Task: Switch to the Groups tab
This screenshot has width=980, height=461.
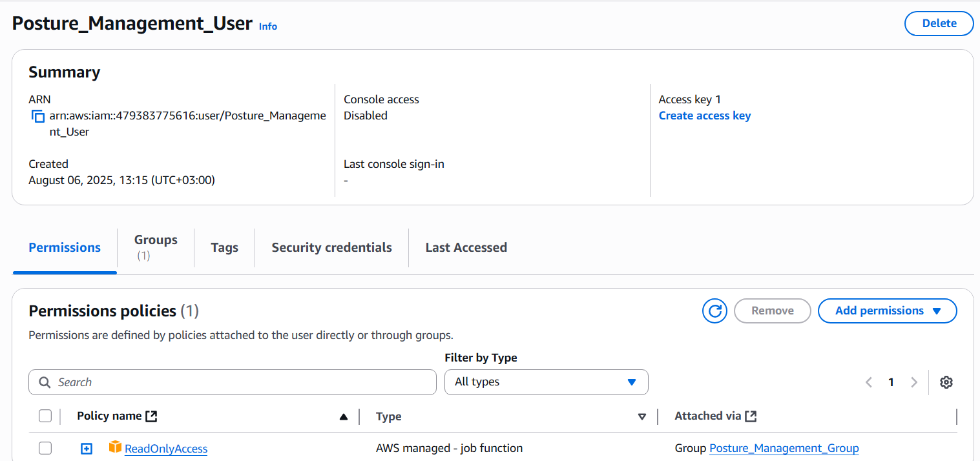Action: point(156,247)
